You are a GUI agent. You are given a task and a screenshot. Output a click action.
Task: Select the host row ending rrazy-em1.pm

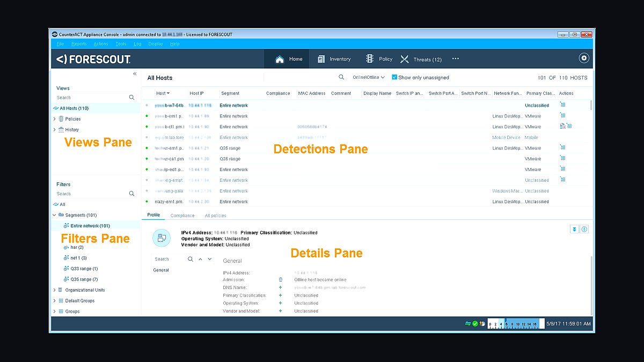[x=366, y=202]
